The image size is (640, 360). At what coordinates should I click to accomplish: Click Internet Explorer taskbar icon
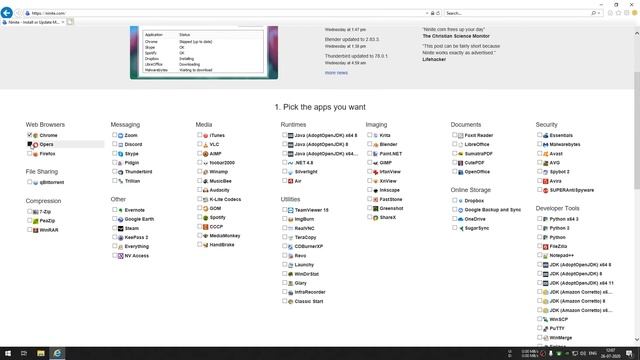pyautogui.click(x=57, y=353)
